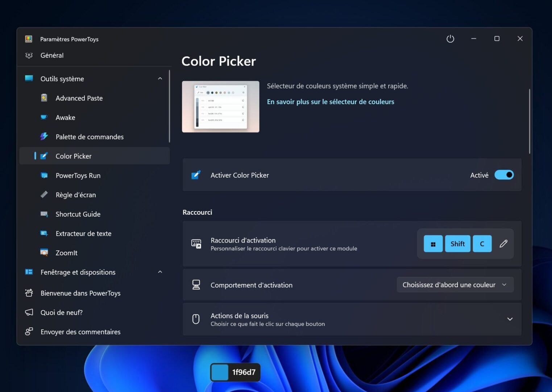Select Color Picker in sidebar
Viewport: 552px width, 392px height.
tap(95, 156)
